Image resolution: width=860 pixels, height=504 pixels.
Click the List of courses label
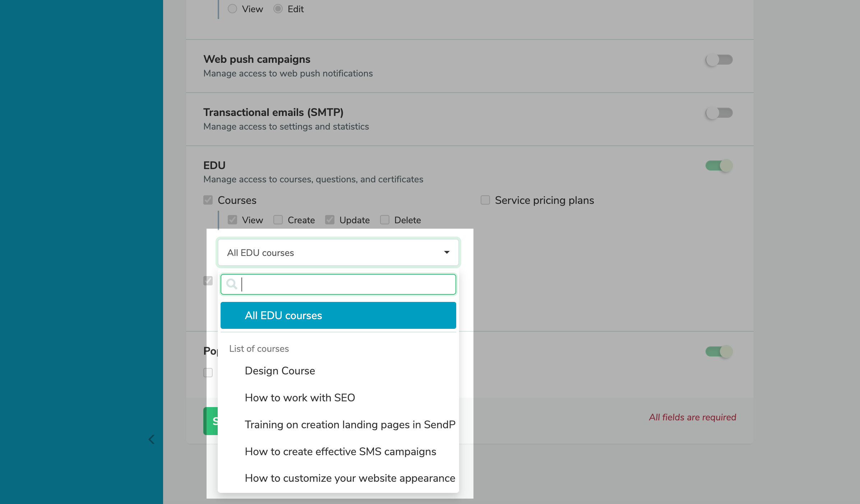click(x=259, y=349)
